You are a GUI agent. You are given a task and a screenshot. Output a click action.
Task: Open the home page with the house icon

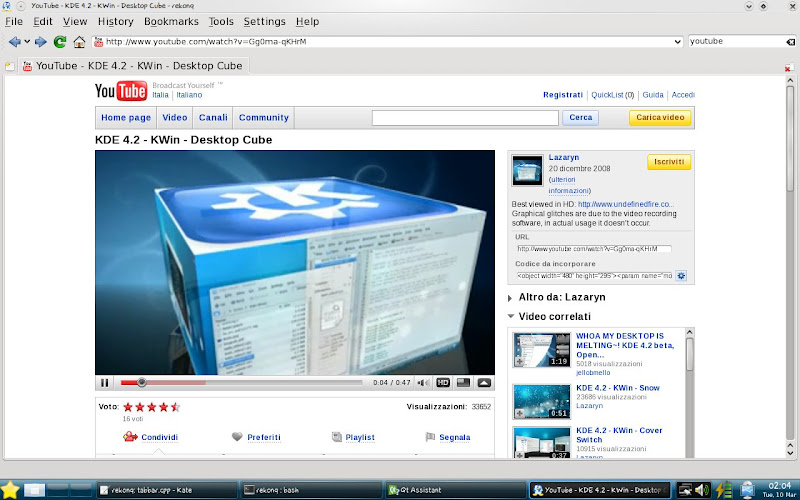click(x=79, y=42)
